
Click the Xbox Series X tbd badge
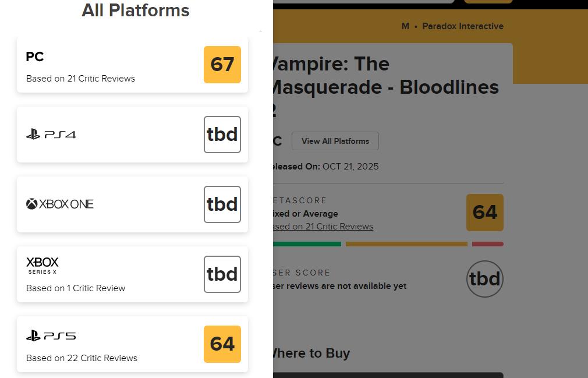[x=222, y=274]
